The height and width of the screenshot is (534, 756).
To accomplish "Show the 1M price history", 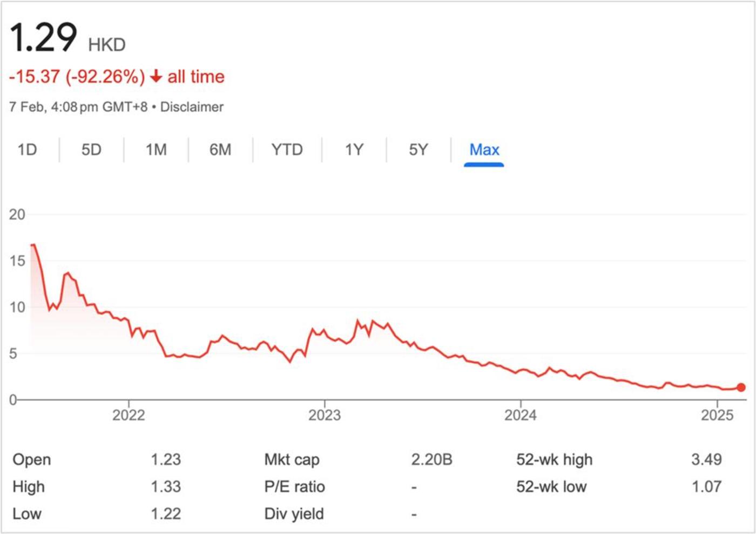I will click(156, 150).
